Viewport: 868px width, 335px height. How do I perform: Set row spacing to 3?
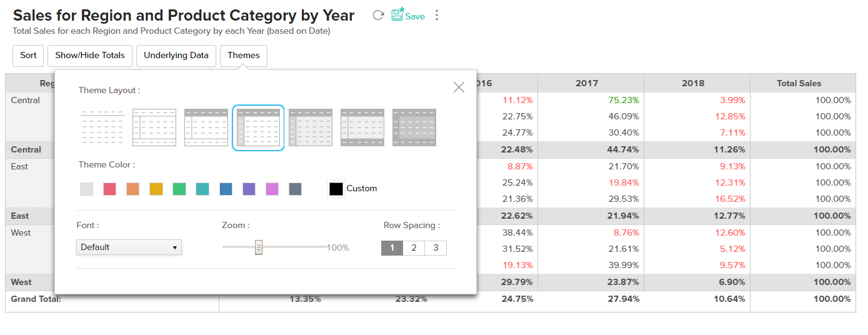[x=436, y=248]
